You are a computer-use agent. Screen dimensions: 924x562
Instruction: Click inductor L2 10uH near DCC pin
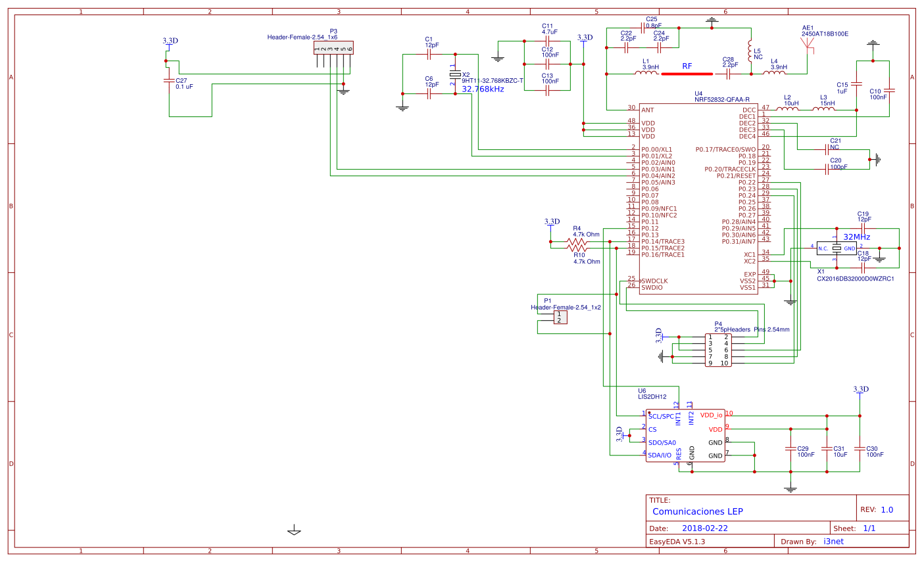(x=787, y=107)
